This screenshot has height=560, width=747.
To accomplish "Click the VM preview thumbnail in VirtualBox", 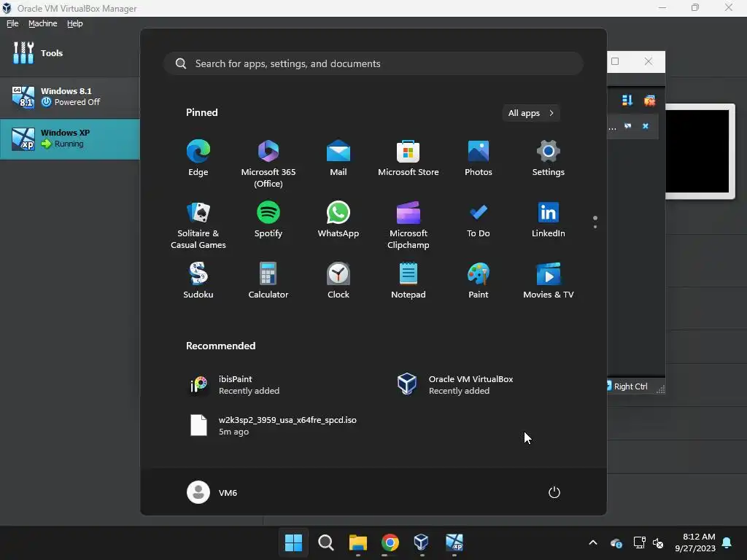I will pos(698,152).
